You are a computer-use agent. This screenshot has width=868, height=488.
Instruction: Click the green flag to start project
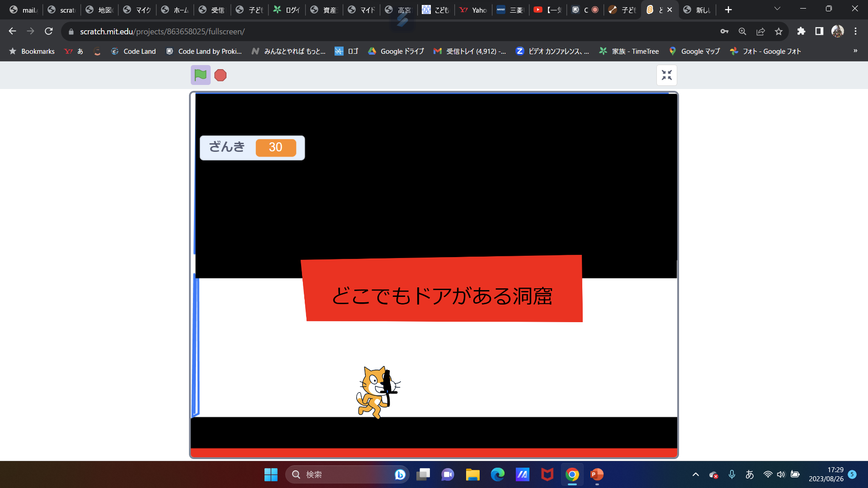[200, 75]
